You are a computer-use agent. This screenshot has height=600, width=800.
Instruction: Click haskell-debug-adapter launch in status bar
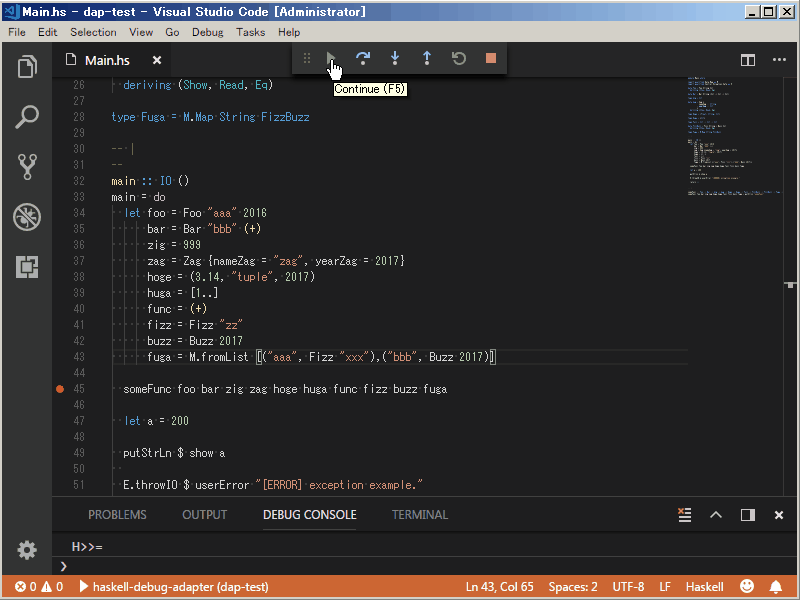point(174,587)
